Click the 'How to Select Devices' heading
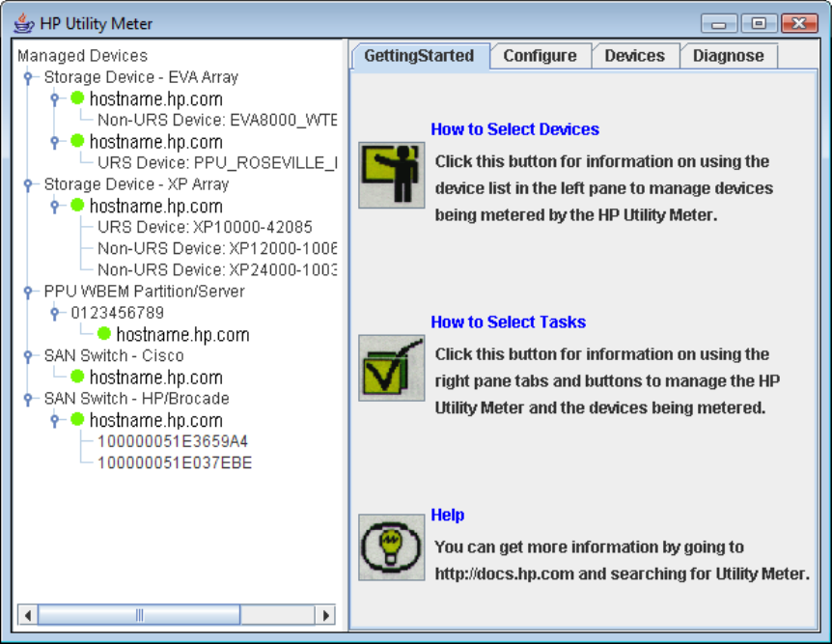The image size is (832, 644). [x=514, y=129]
